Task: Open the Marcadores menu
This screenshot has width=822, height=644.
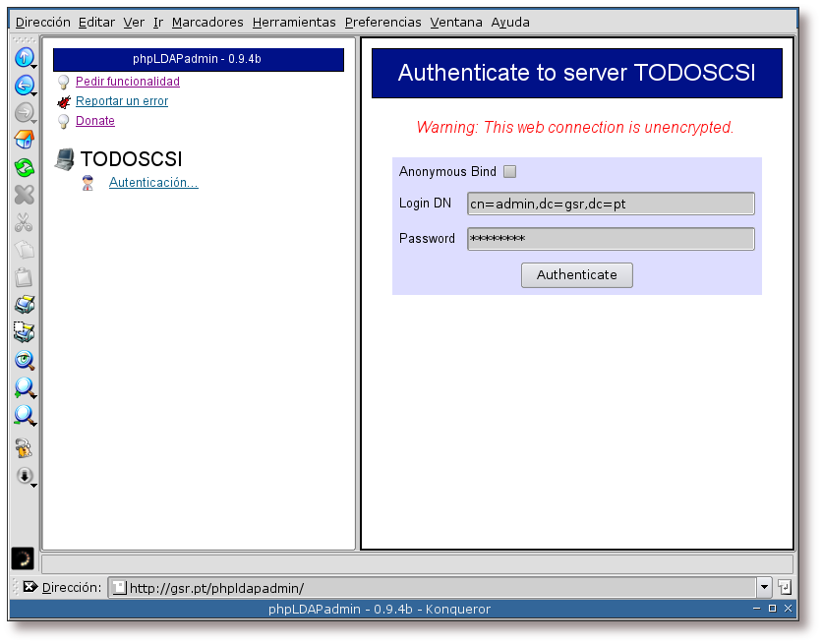Action: pyautogui.click(x=207, y=22)
